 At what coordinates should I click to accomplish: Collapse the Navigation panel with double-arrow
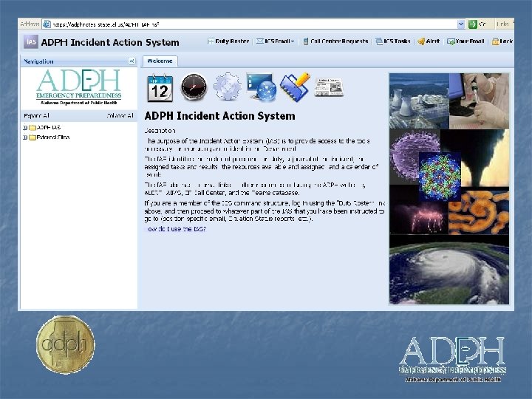point(132,61)
